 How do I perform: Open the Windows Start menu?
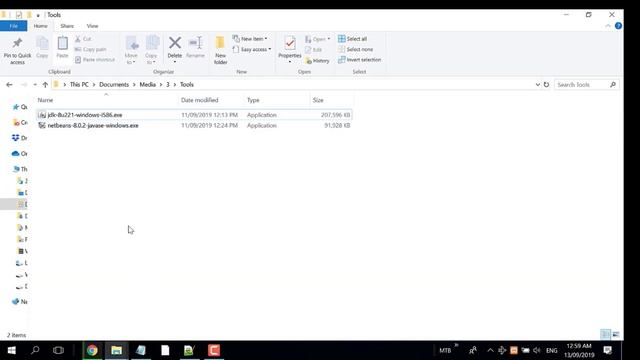pyautogui.click(x=11, y=350)
